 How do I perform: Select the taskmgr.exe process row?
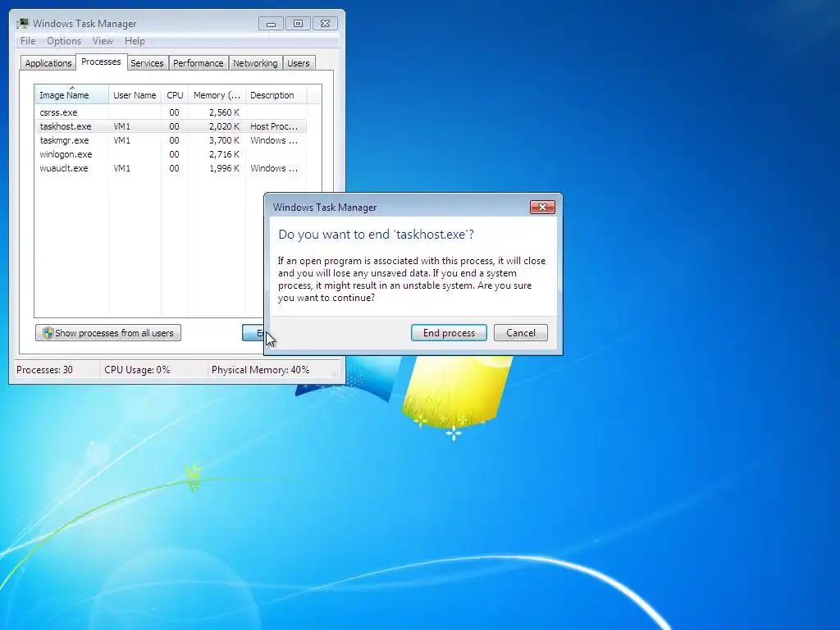click(x=171, y=140)
